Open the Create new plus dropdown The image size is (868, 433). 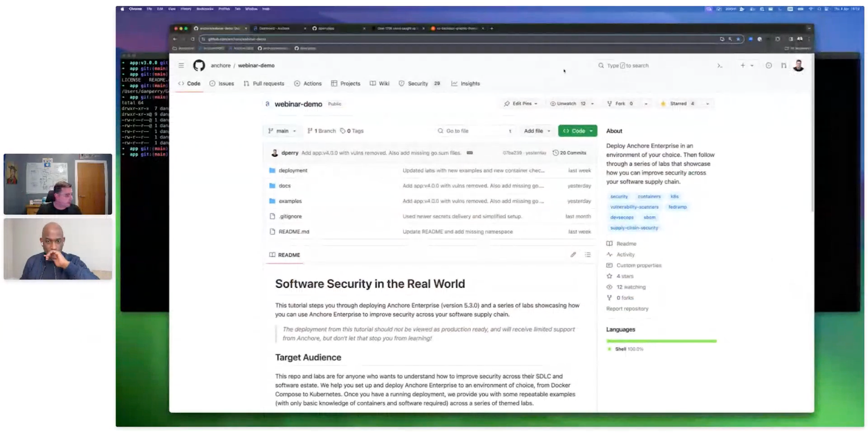(747, 66)
